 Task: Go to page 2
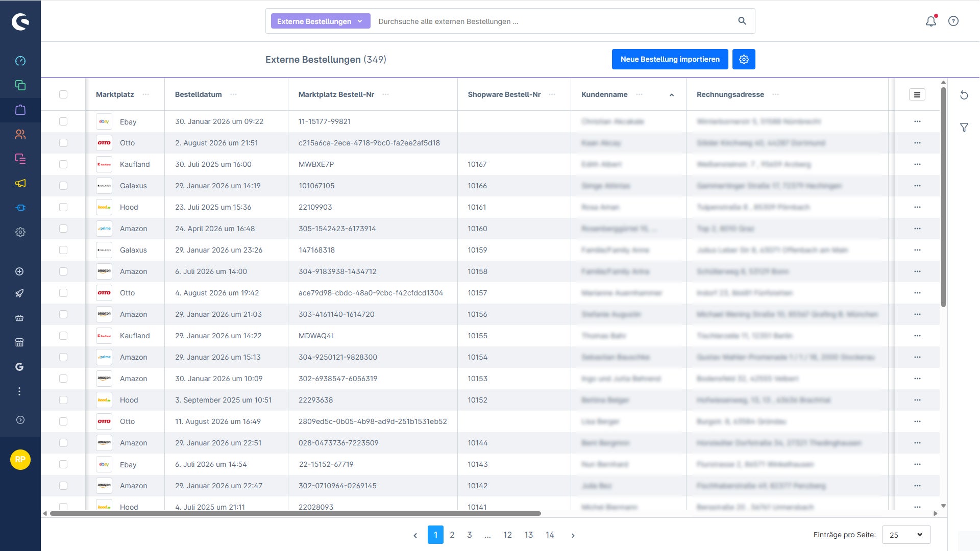(452, 535)
